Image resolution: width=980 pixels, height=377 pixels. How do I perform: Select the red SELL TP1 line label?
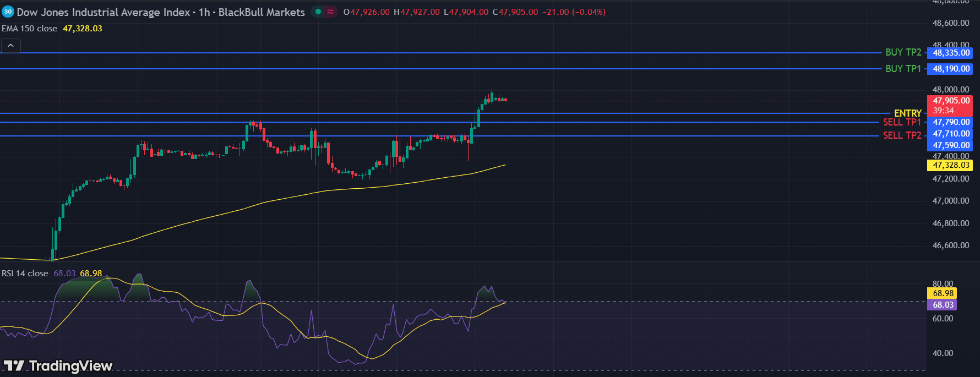pyautogui.click(x=902, y=122)
